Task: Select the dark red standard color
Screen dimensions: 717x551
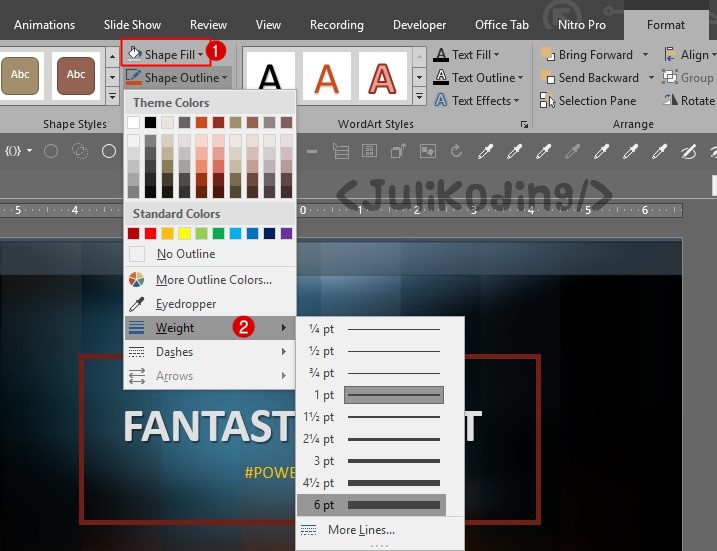Action: pos(134,234)
